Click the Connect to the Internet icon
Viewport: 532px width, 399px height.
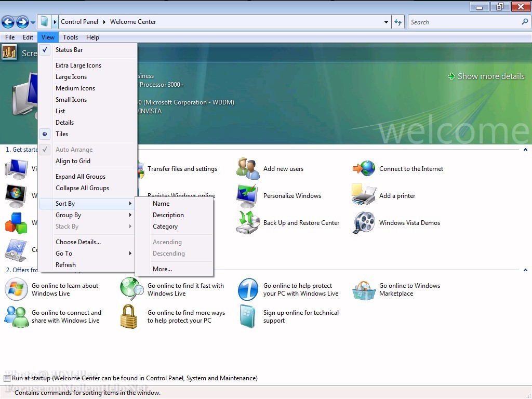pyautogui.click(x=364, y=169)
